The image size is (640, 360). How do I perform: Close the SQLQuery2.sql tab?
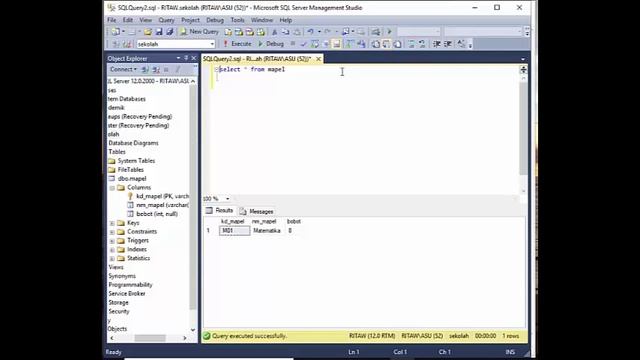pos(318,59)
